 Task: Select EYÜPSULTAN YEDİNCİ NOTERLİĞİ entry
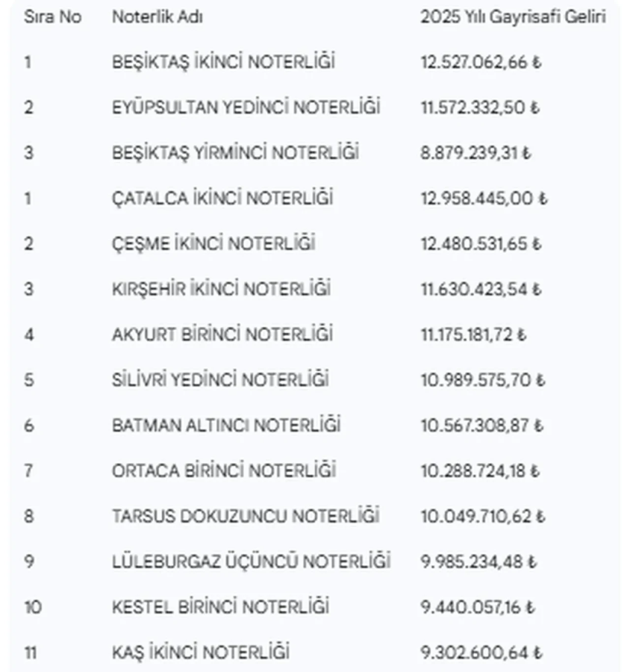point(246,108)
